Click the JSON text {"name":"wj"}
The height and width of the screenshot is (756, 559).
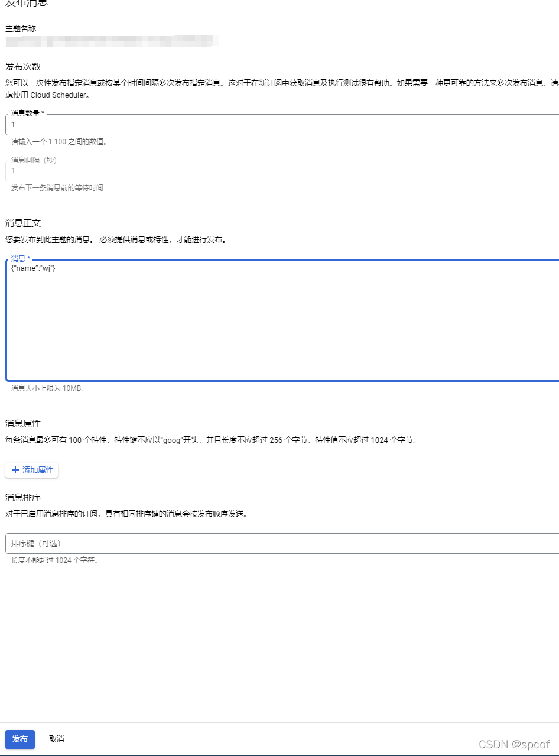tap(34, 268)
